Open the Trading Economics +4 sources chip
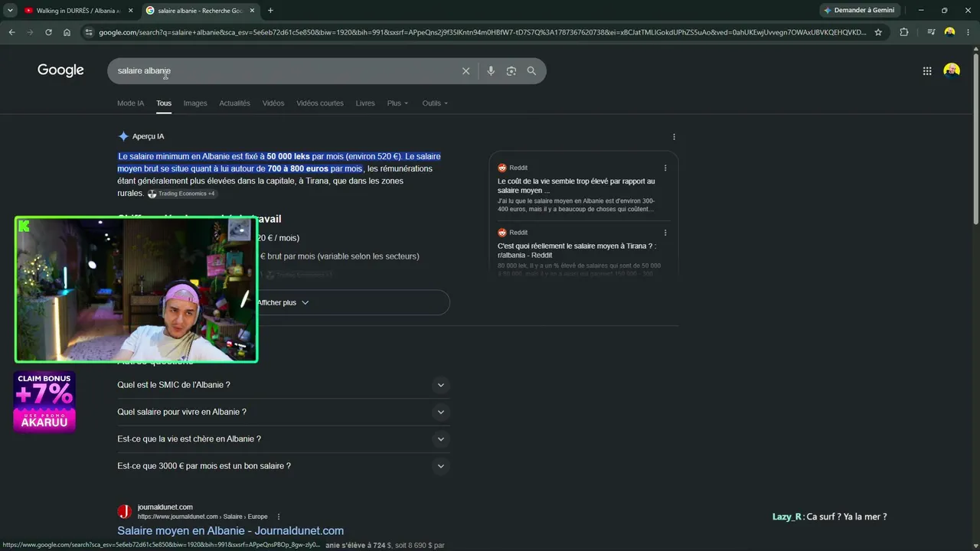Screen dimensions: 980x551 [x=181, y=194]
